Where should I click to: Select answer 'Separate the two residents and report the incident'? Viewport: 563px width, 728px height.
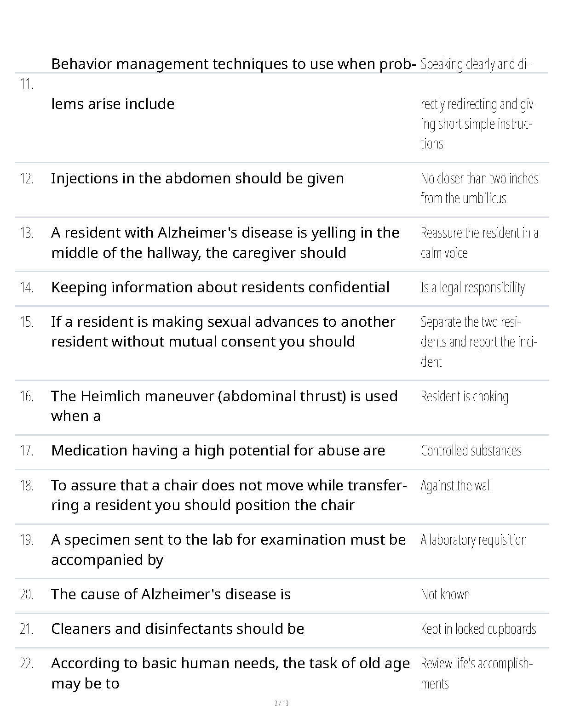coord(479,342)
